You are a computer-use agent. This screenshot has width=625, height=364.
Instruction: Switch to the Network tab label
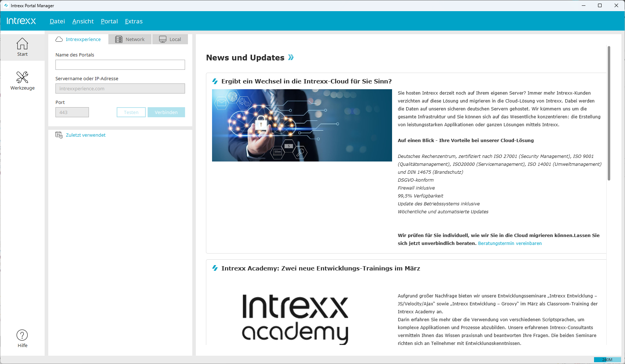[x=135, y=39]
